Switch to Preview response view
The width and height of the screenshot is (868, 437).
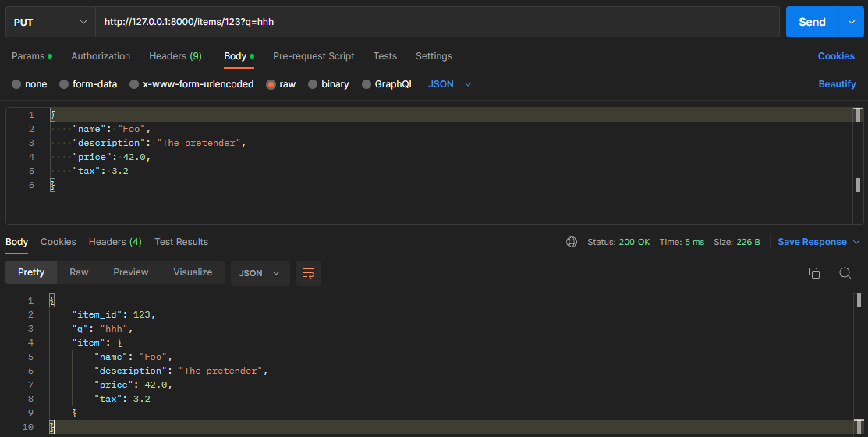(x=131, y=272)
